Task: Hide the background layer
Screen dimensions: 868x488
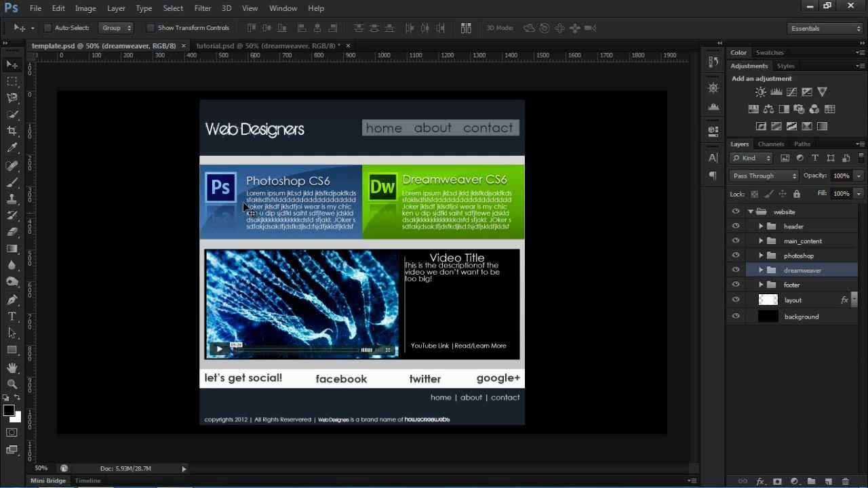Action: (736, 317)
